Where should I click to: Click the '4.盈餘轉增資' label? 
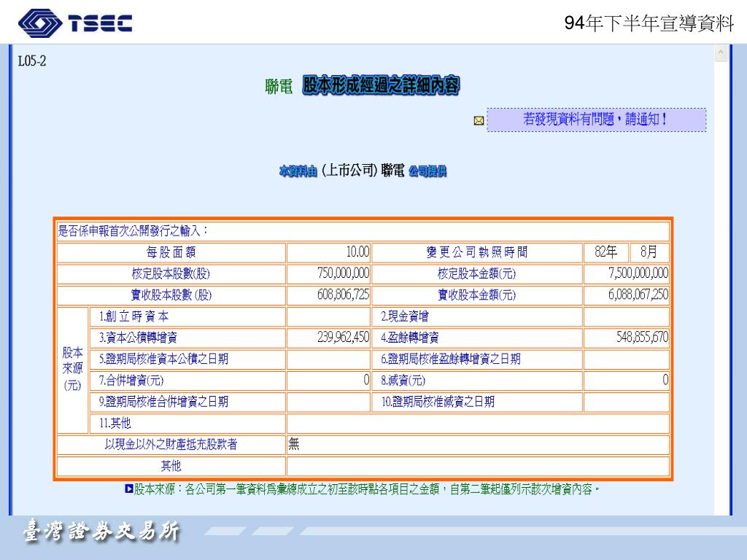410,338
